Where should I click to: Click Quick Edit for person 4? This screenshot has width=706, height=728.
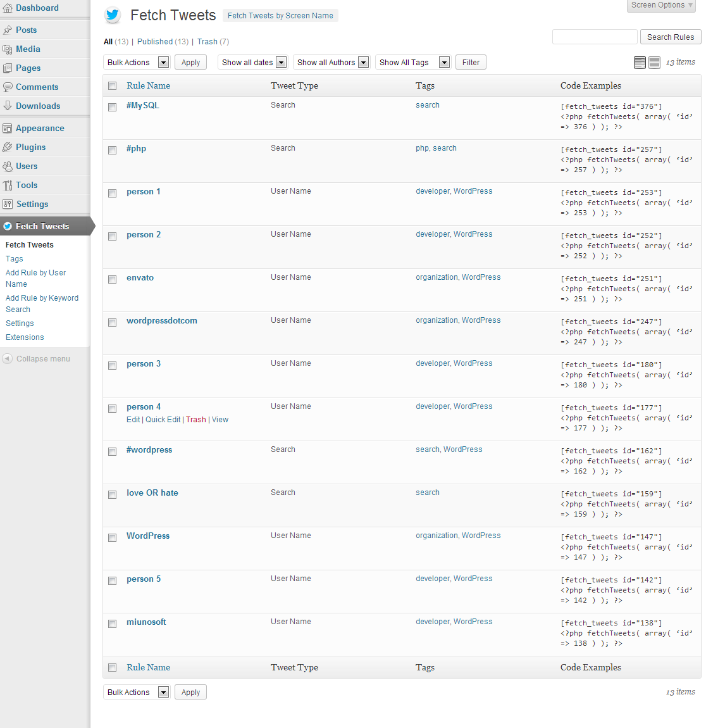click(163, 420)
